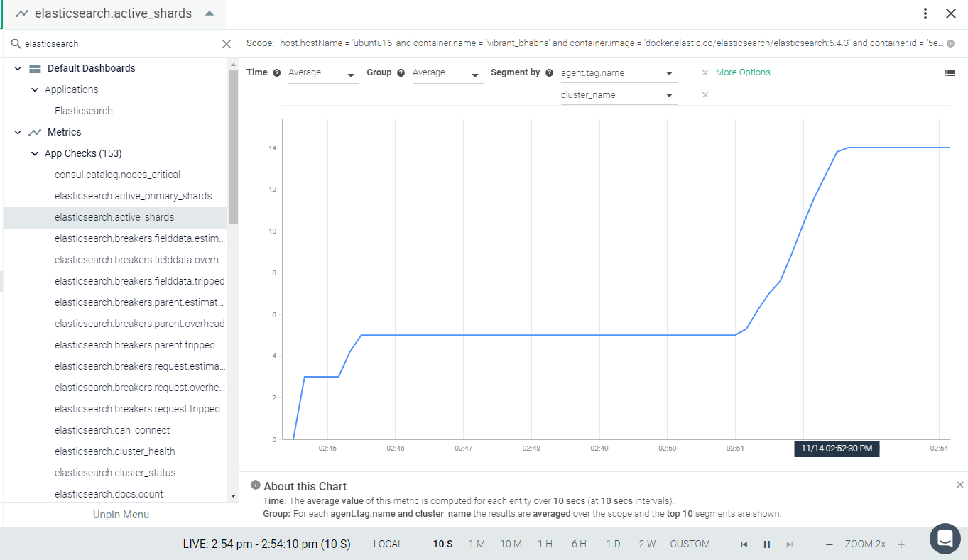This screenshot has width=968, height=560.
Task: Click the metric search input field
Action: coord(119,44)
